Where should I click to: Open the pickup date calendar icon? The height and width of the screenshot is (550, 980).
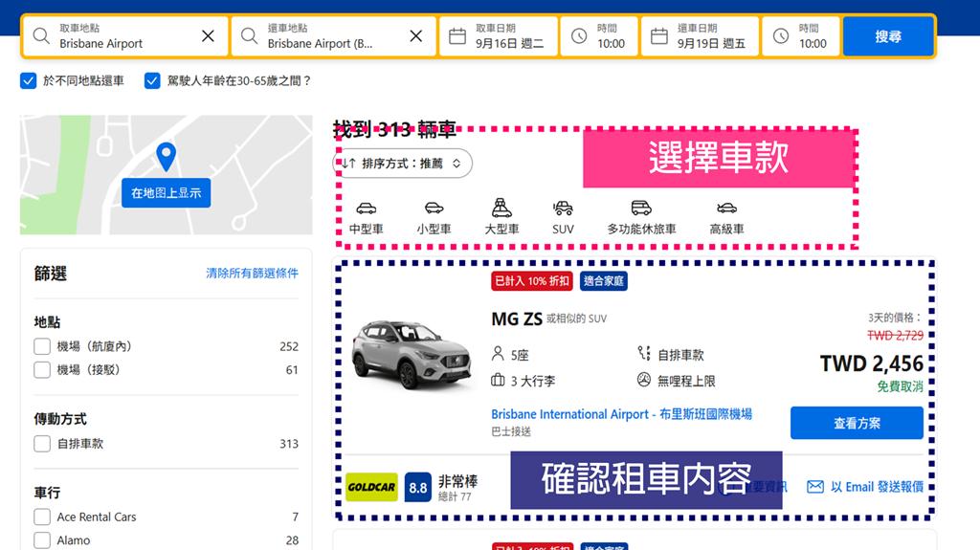click(457, 35)
